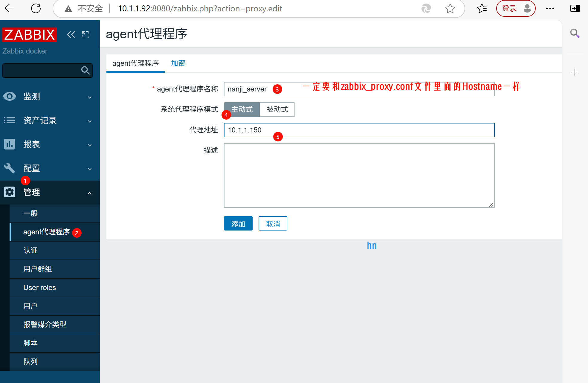Viewport: 588px width, 383px height.
Task: Click the 资产记录 list icon
Action: coord(10,120)
